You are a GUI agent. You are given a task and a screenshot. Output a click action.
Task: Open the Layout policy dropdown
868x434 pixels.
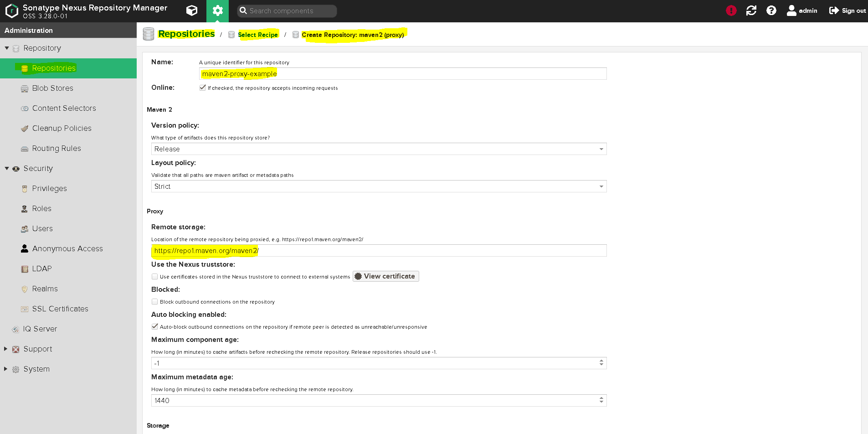coord(601,186)
